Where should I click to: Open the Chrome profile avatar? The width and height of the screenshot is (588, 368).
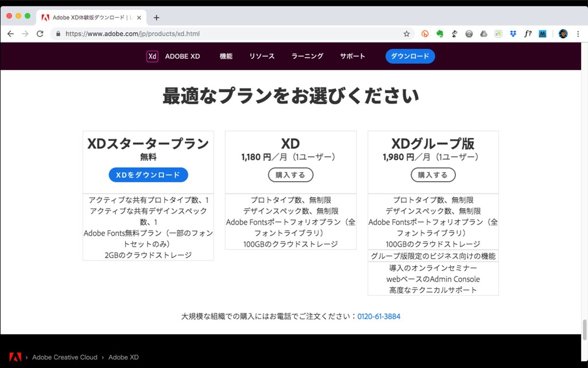pos(563,34)
